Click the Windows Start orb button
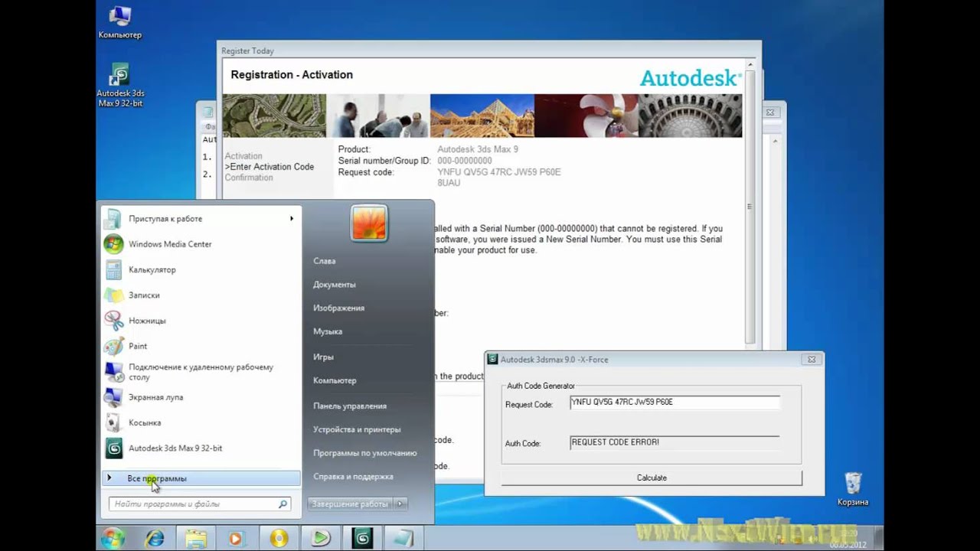The image size is (980, 551). (x=113, y=538)
